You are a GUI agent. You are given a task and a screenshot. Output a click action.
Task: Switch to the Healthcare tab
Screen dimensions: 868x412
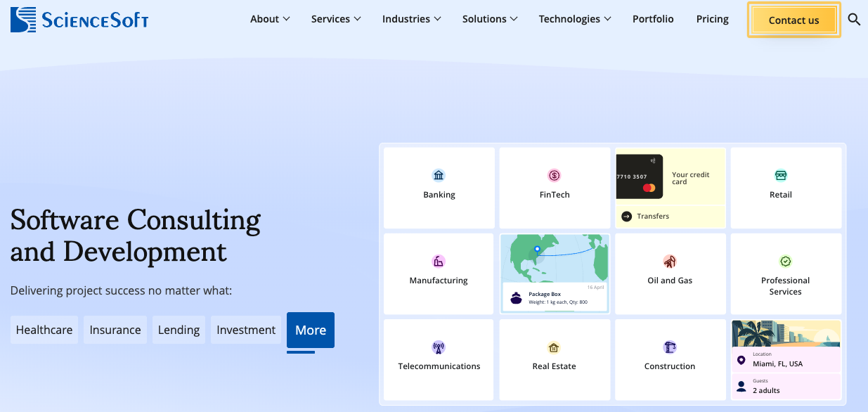pyautogui.click(x=44, y=330)
